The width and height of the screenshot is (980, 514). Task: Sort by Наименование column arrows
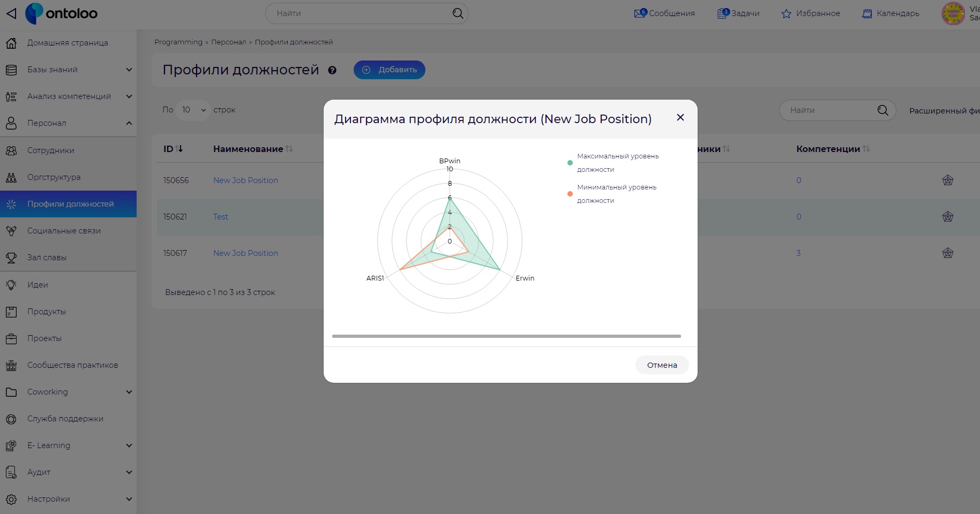[x=289, y=149]
